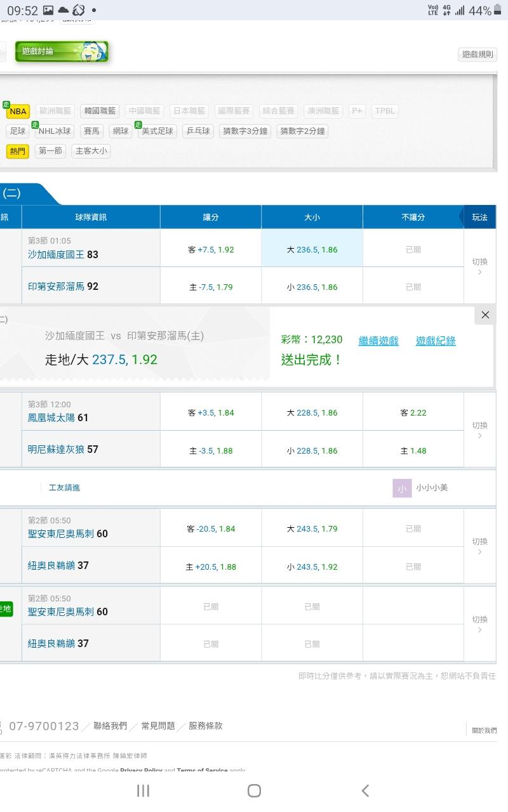Image resolution: width=508 pixels, height=812 pixels.
Task: Open the 遊戲紀錄 history link
Action: pyautogui.click(x=436, y=341)
